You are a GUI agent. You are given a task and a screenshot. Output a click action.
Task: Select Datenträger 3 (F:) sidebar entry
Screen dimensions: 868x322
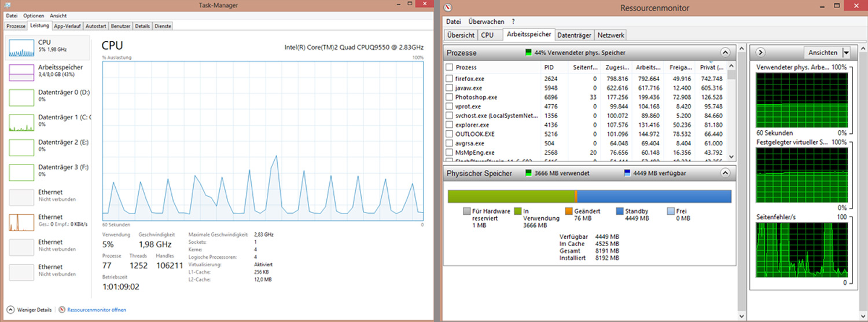[x=47, y=172]
